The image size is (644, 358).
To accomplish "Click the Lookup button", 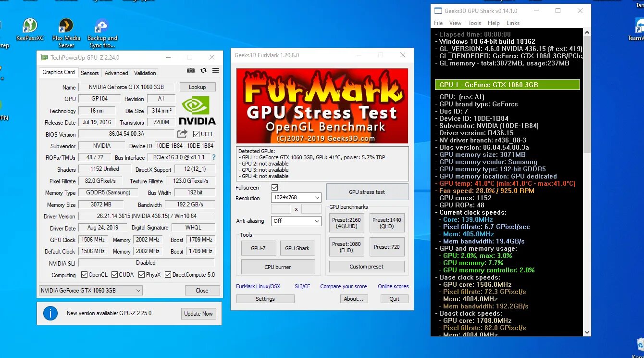I will [x=198, y=87].
